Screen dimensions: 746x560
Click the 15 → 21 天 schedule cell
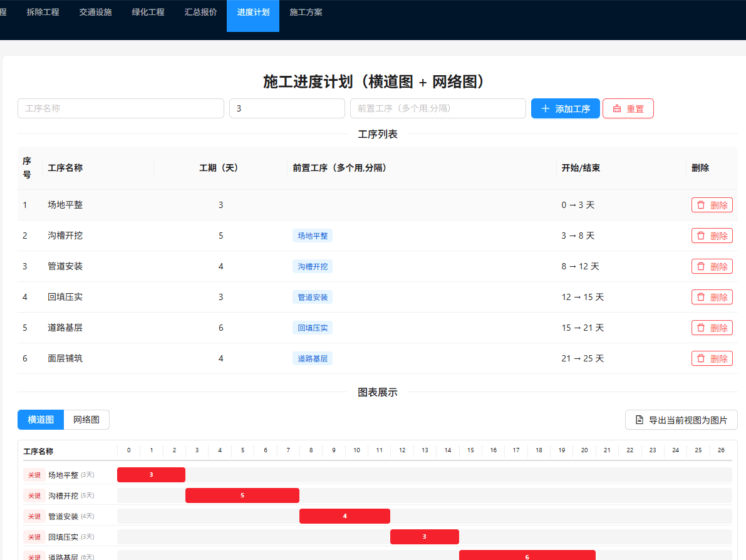click(x=583, y=328)
